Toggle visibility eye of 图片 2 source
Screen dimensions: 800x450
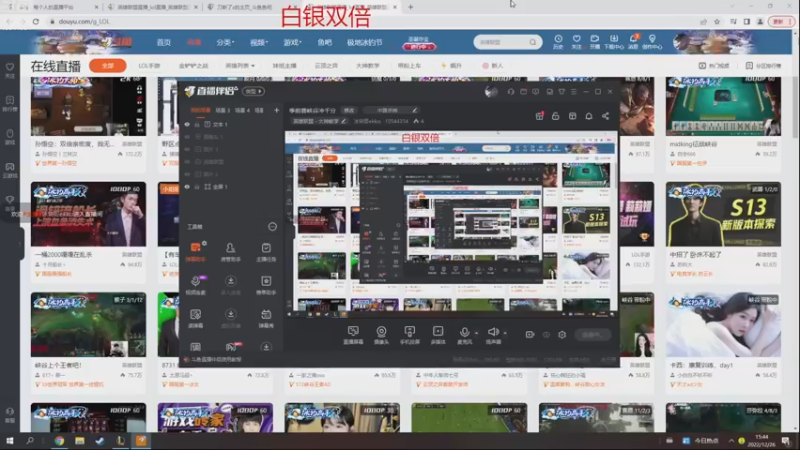click(x=187, y=174)
